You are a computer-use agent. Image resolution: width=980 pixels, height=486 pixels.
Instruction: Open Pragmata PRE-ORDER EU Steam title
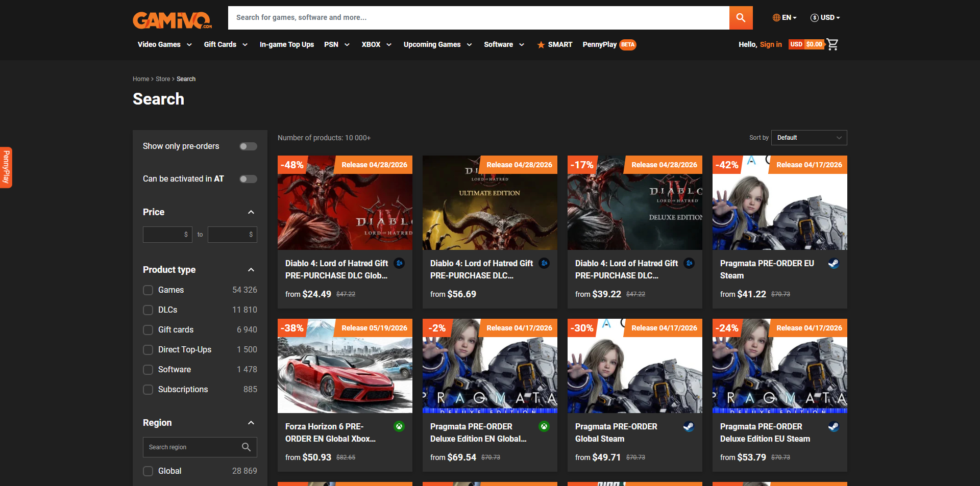(x=767, y=269)
